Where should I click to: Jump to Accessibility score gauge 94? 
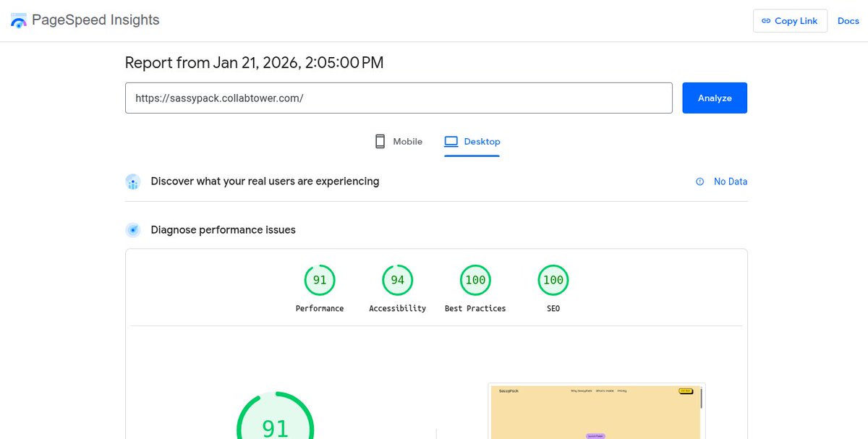[397, 280]
